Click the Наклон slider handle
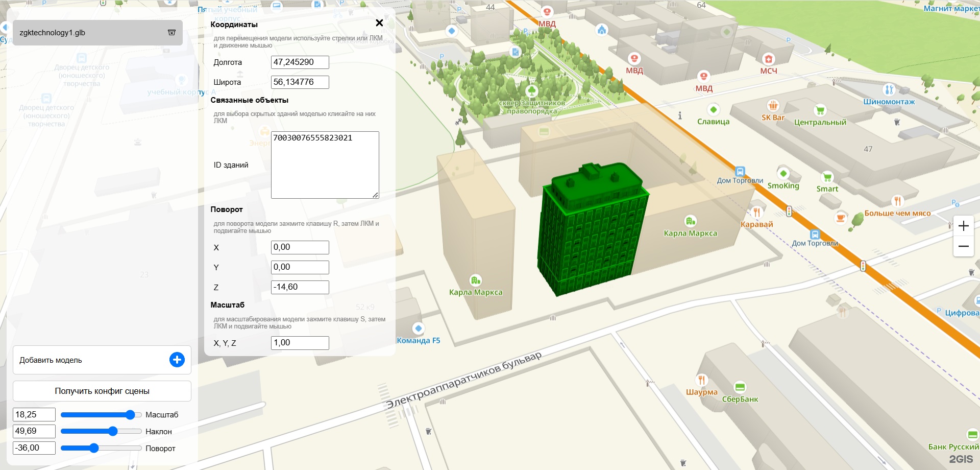Image resolution: width=980 pixels, height=470 pixels. click(113, 432)
